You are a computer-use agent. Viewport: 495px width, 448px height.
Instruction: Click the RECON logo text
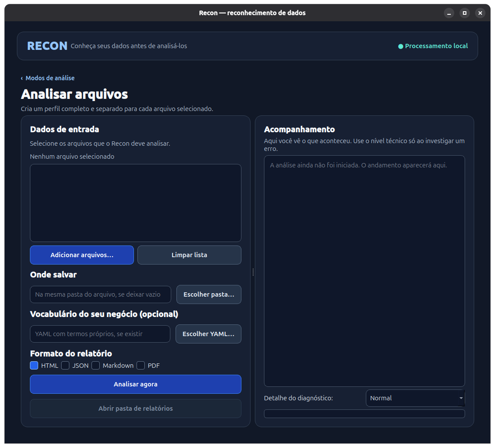[x=47, y=46]
